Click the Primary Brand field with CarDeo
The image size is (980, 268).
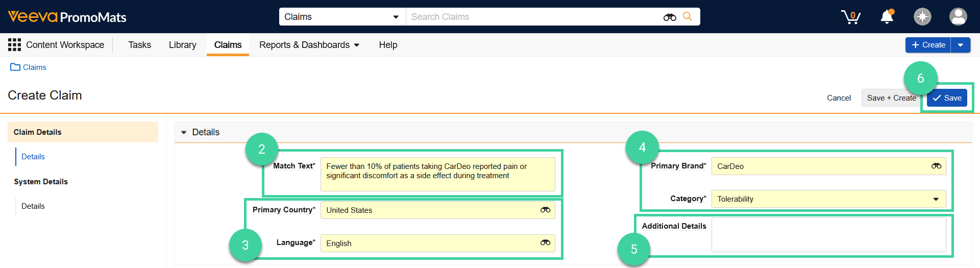coord(828,166)
